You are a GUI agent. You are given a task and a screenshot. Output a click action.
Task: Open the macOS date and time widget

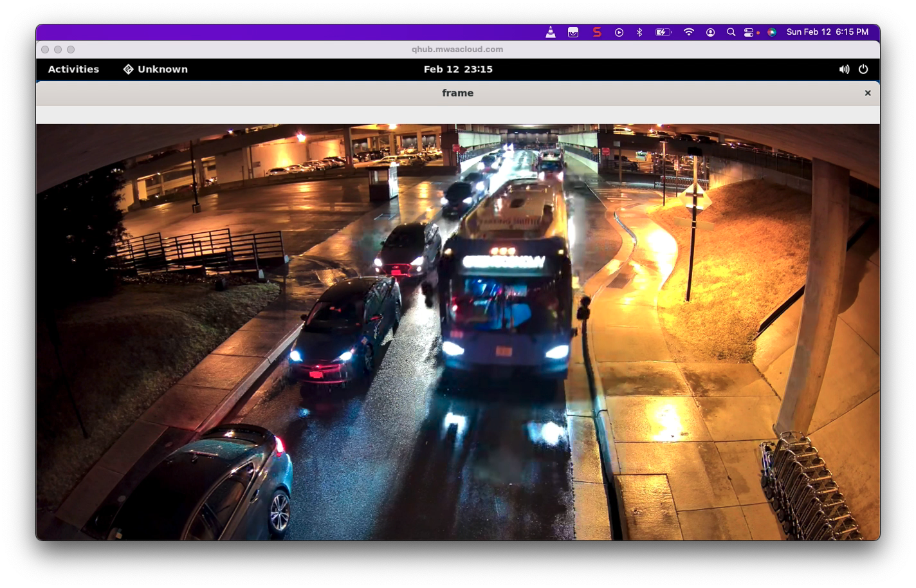(x=827, y=32)
